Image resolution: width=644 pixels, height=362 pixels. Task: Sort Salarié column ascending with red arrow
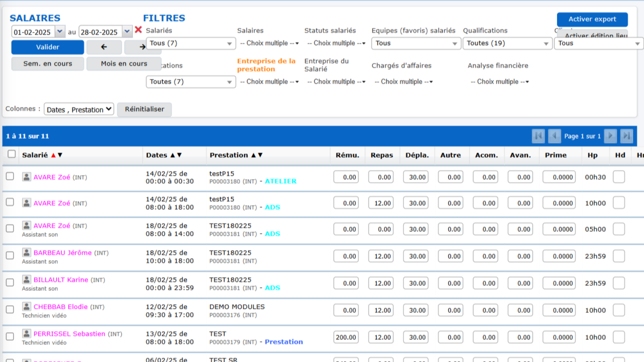pyautogui.click(x=53, y=155)
